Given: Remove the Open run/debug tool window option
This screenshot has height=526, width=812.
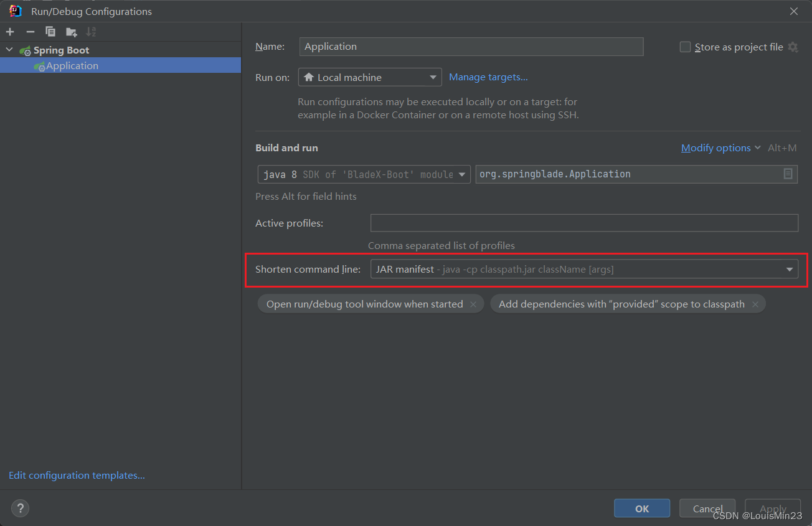Looking at the screenshot, I should pyautogui.click(x=473, y=304).
